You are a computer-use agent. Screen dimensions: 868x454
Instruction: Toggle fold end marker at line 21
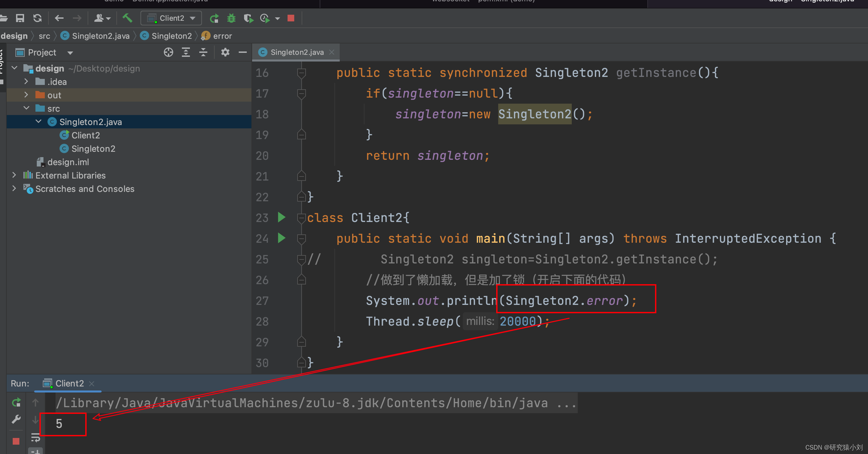(x=302, y=176)
